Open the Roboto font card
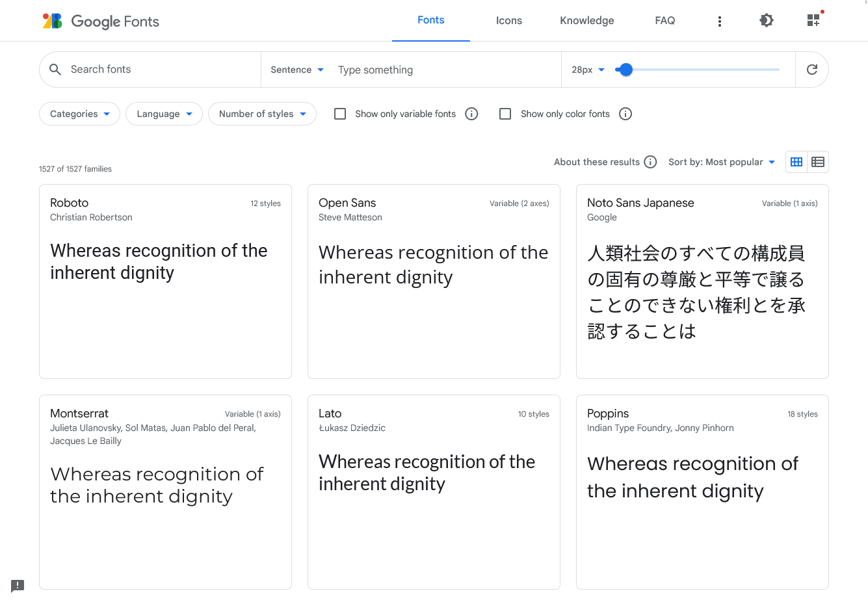Screen dimensions: 868x602 (x=165, y=281)
